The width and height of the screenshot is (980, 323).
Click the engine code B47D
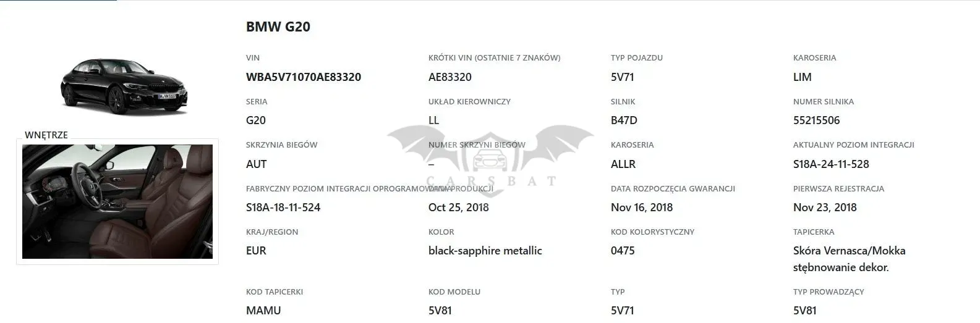(x=624, y=120)
